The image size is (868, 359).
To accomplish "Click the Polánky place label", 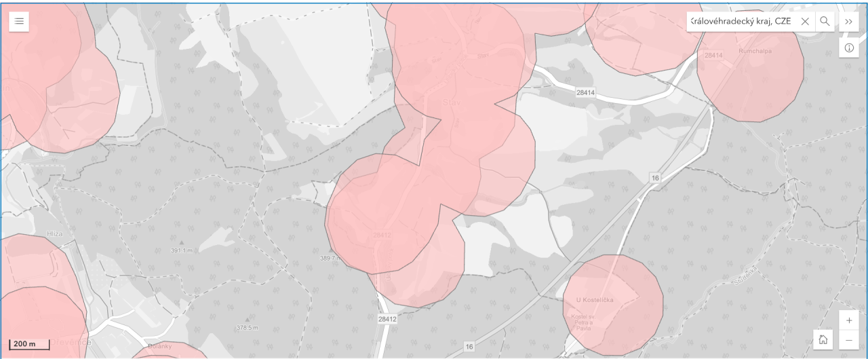I will [x=158, y=345].
